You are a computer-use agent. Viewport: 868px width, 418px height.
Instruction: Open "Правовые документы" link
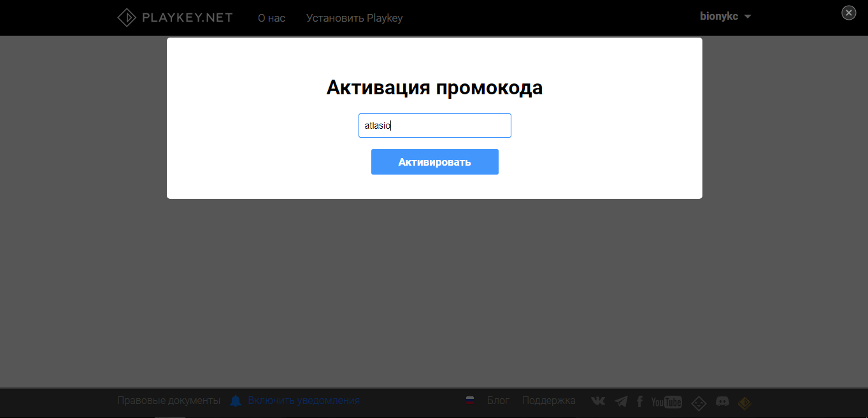tap(169, 401)
